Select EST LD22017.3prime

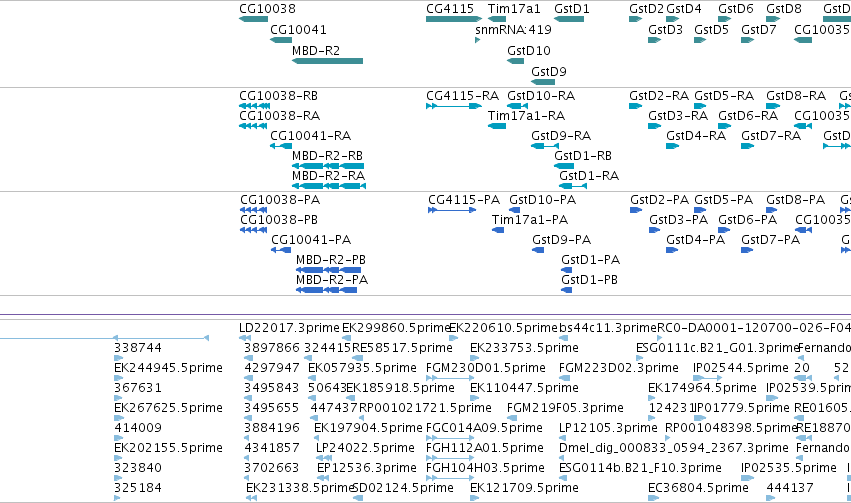coord(289,328)
